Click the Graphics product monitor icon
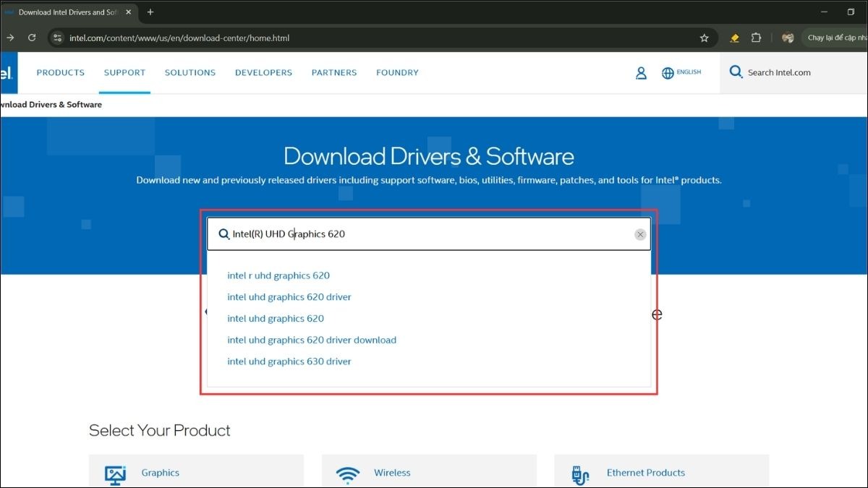Viewport: 868px width, 488px height. click(x=116, y=474)
